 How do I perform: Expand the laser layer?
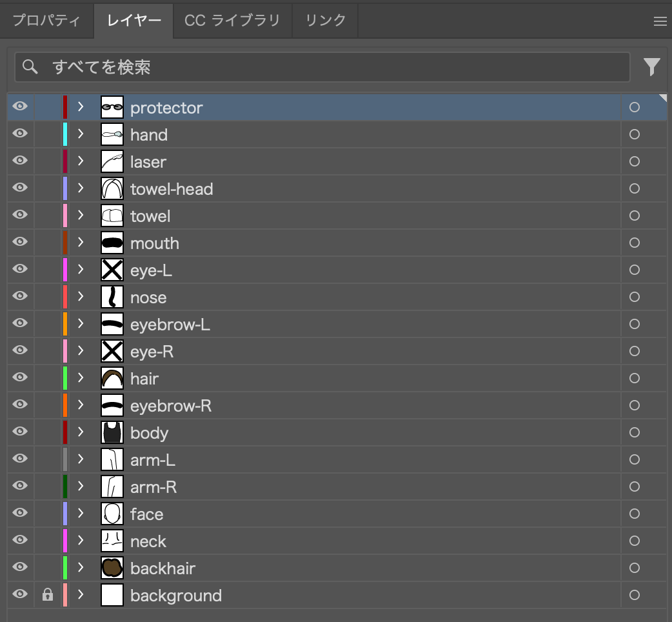(81, 161)
